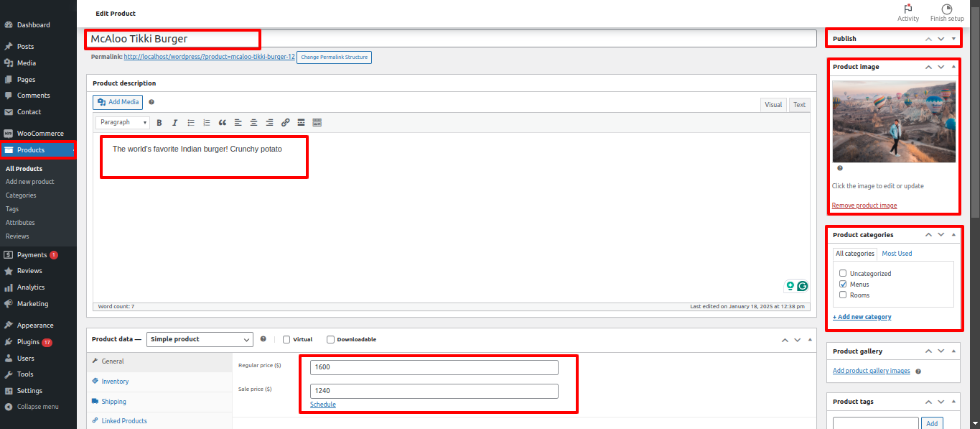Switch to the Text editor tab

[799, 105]
